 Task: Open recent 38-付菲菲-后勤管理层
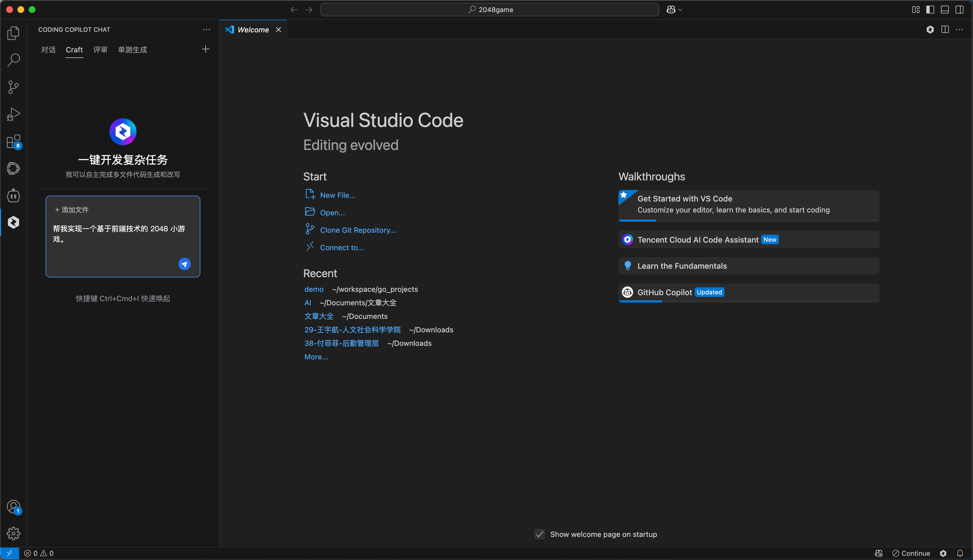tap(342, 343)
